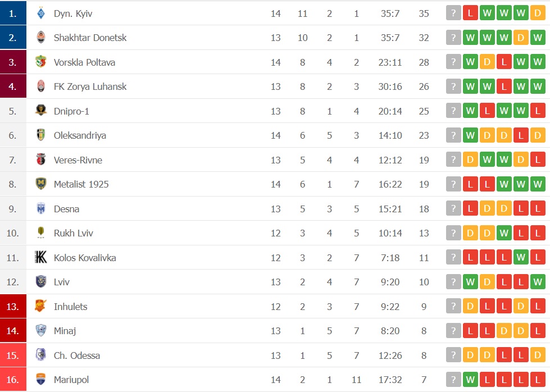Click the Kolos Kovalivka K logo
The width and height of the screenshot is (550, 392).
tap(40, 258)
